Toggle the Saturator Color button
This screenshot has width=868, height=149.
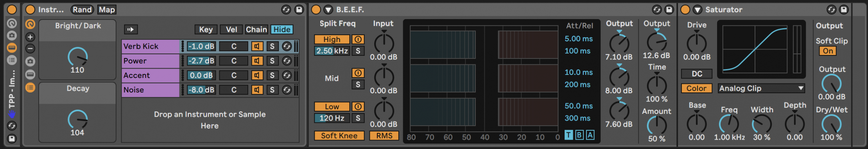pos(697,89)
